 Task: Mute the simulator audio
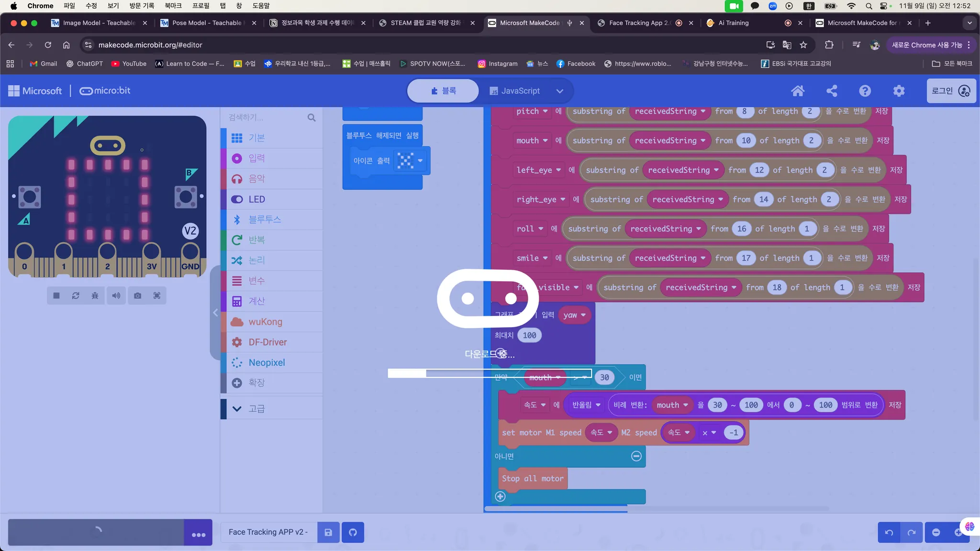[116, 296]
